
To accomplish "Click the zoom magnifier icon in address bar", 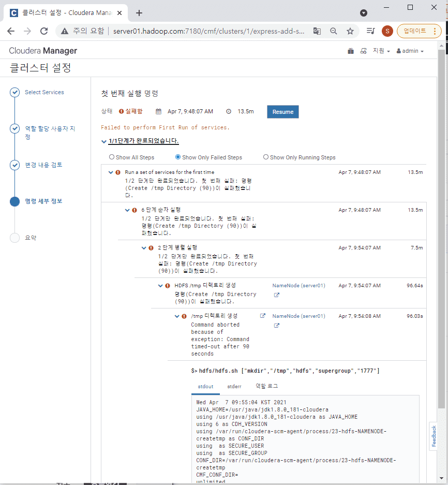I will [333, 31].
